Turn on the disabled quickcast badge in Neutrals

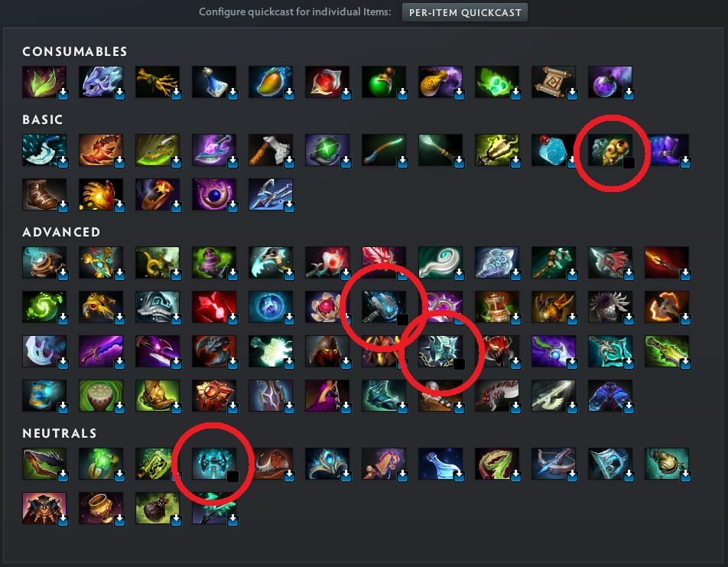(232, 476)
